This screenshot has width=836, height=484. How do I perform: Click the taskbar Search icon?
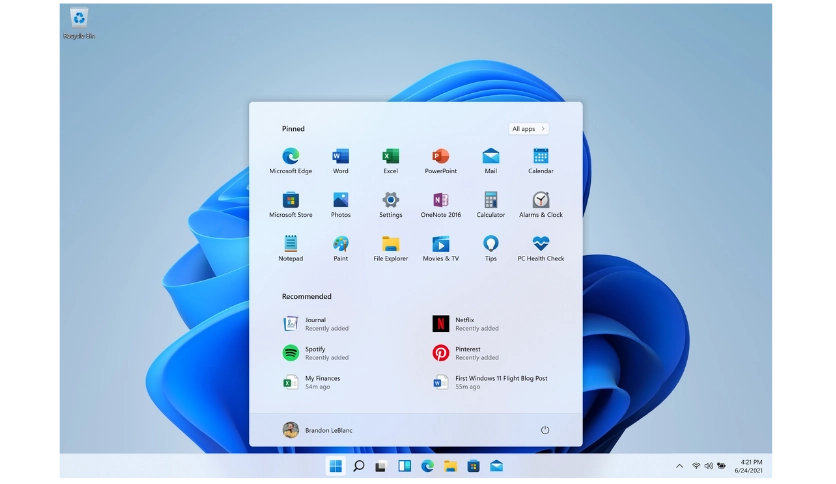click(x=358, y=466)
